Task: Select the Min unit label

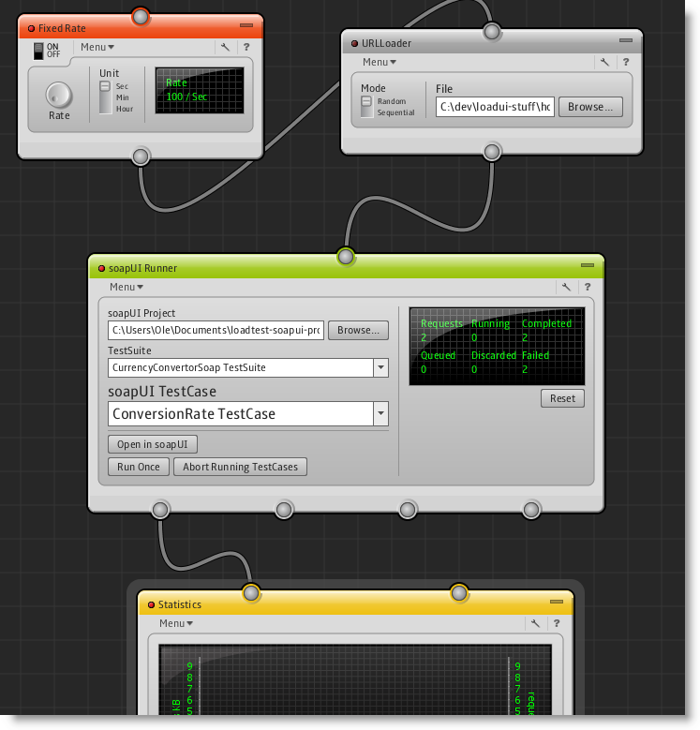Action: [123, 97]
